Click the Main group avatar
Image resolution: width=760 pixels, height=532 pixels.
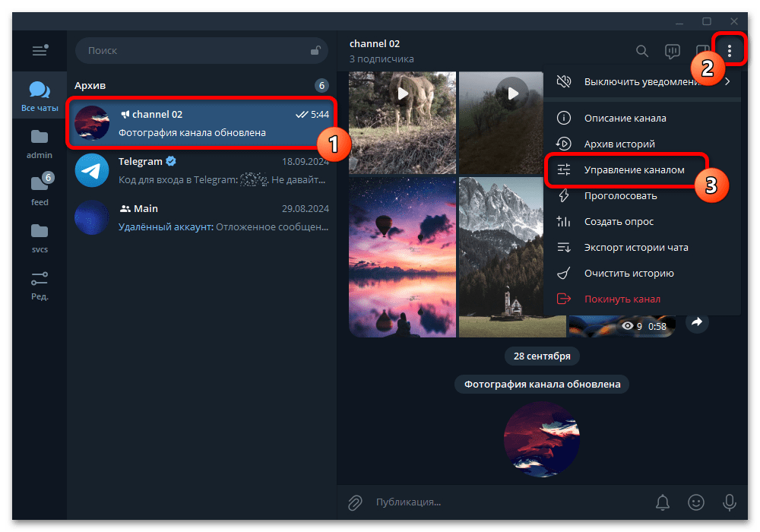92,217
